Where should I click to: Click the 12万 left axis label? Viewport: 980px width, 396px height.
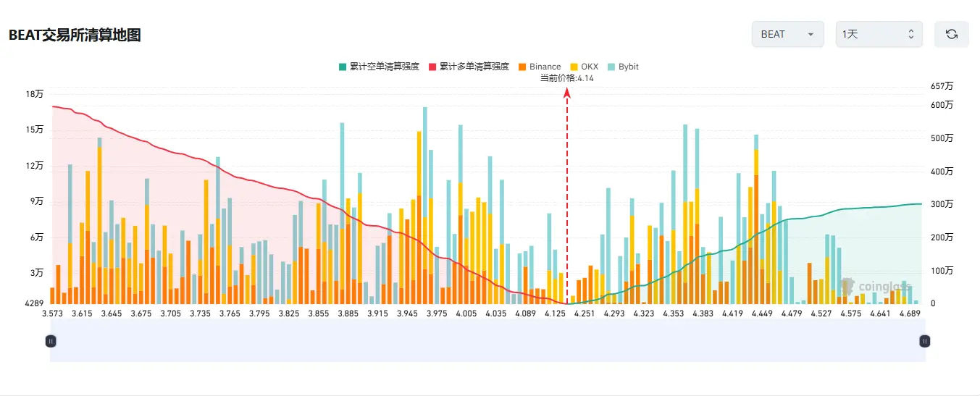[35, 166]
